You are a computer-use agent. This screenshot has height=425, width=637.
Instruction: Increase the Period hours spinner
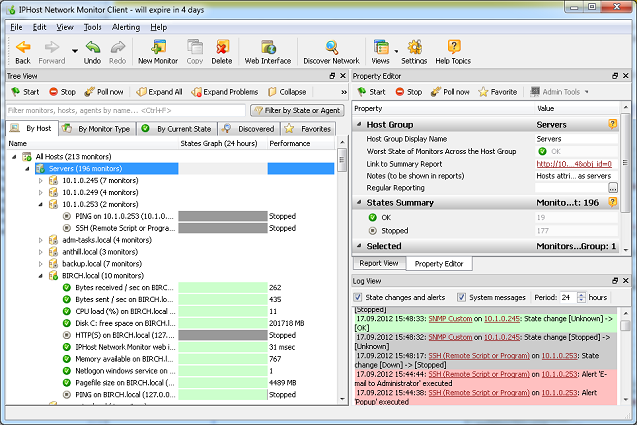(581, 295)
